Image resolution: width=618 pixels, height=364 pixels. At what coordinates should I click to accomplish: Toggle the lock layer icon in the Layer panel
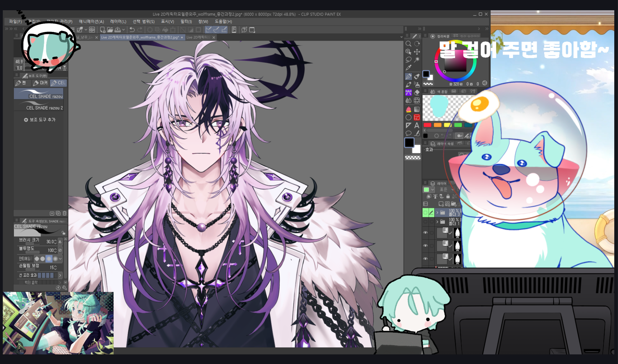point(448,196)
